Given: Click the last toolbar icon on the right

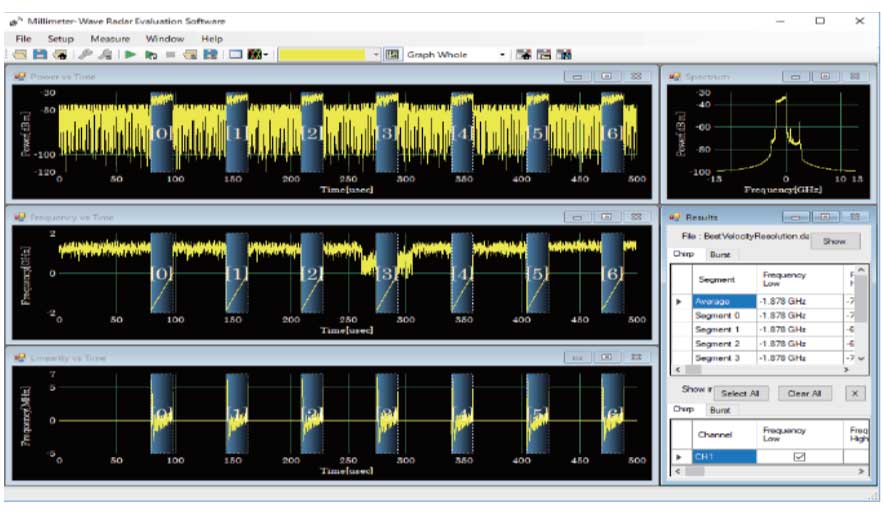Looking at the screenshot, I should [564, 55].
